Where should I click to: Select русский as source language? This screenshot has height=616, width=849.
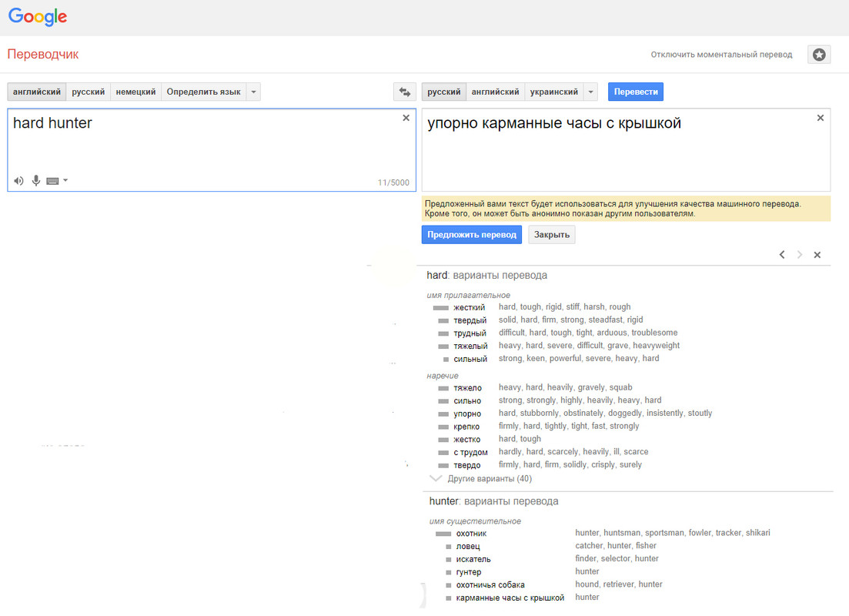pyautogui.click(x=89, y=92)
